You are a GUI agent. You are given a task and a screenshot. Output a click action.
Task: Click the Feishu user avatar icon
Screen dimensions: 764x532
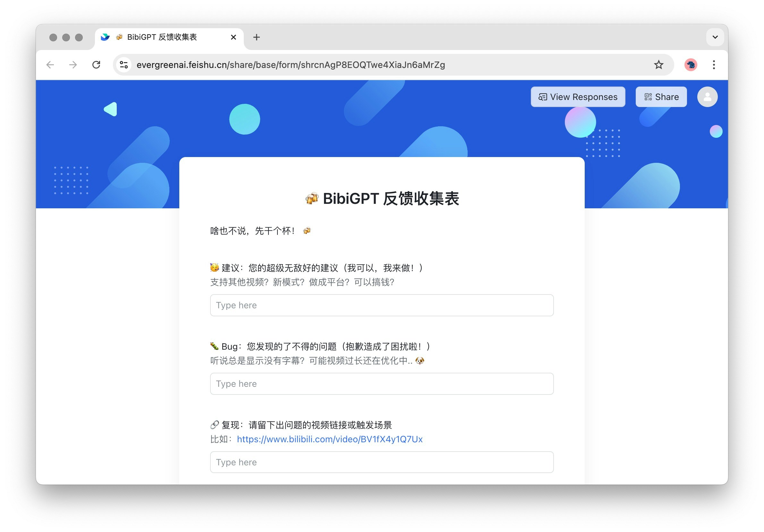pyautogui.click(x=707, y=97)
